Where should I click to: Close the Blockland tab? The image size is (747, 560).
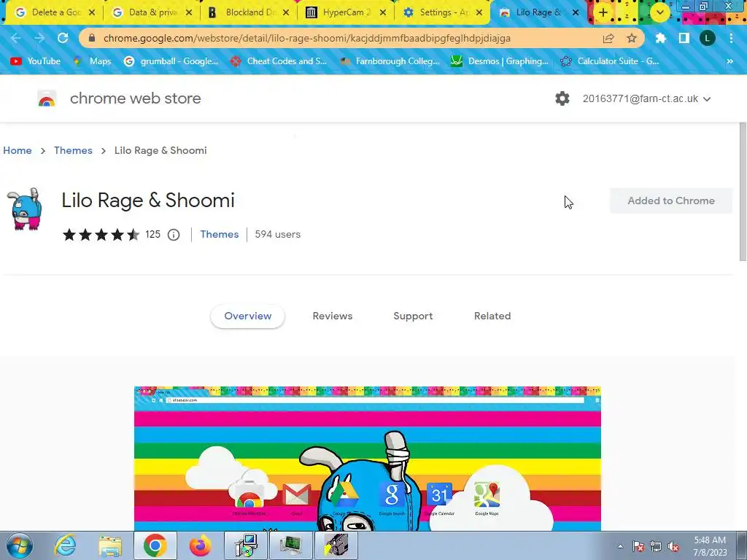[286, 12]
